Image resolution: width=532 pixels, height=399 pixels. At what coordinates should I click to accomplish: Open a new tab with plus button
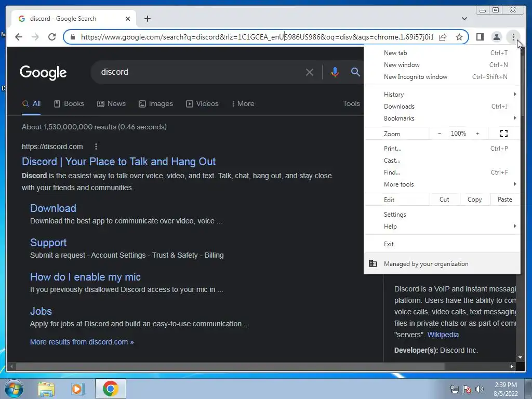(147, 19)
